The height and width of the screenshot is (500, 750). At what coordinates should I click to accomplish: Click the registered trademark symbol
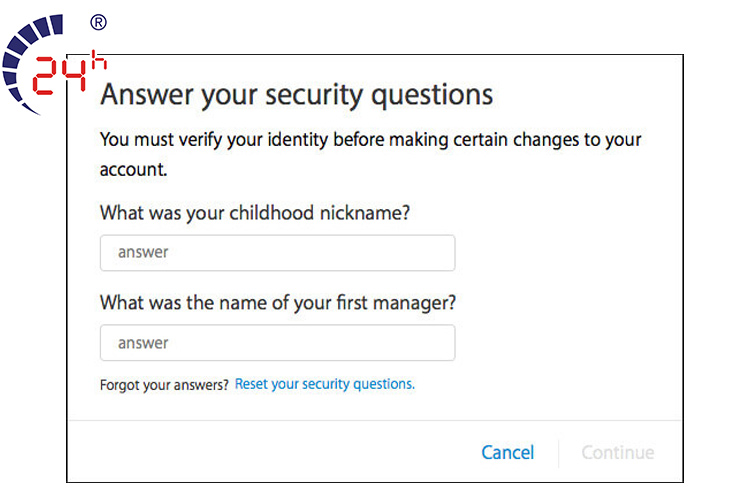click(98, 21)
